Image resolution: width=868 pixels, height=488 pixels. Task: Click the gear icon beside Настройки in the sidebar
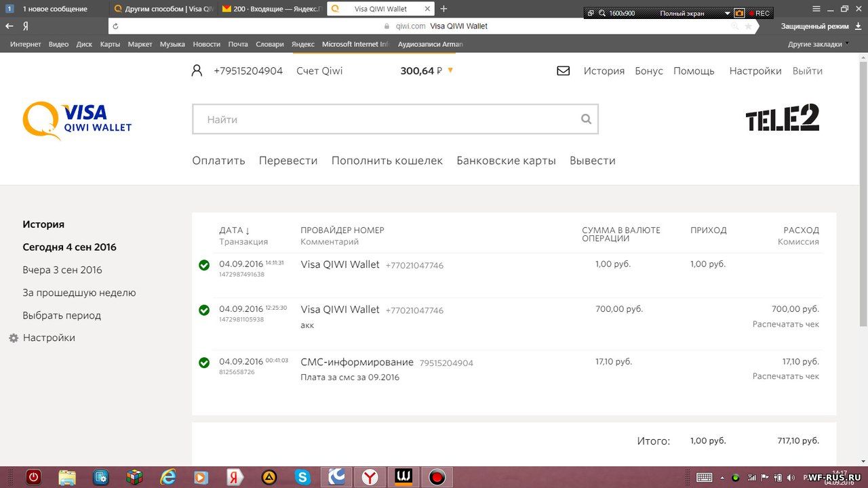(x=14, y=338)
